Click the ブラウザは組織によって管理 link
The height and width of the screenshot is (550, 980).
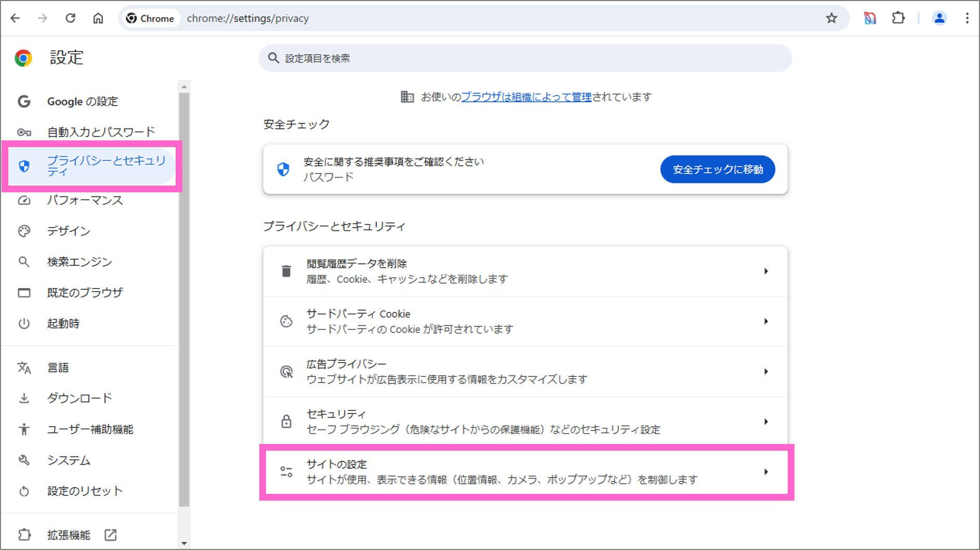(526, 97)
